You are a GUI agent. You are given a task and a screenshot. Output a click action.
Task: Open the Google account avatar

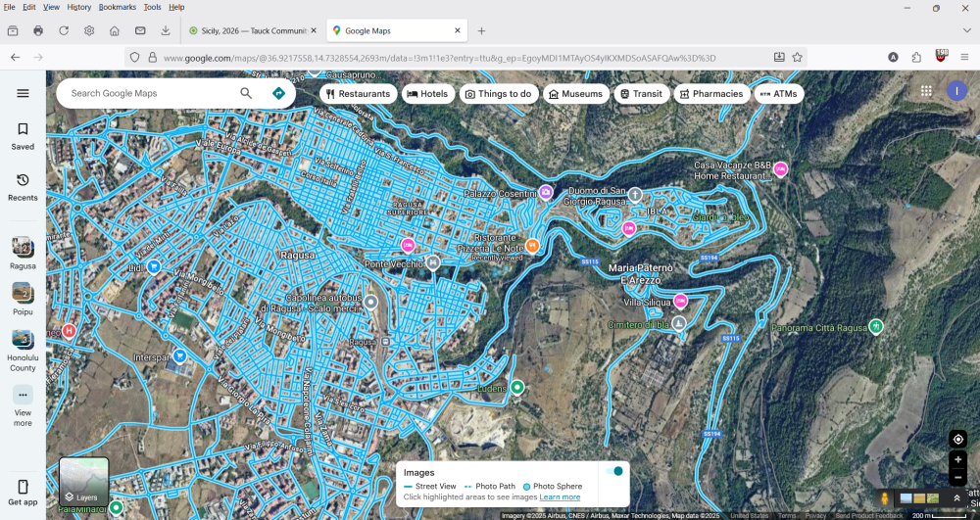pyautogui.click(x=956, y=91)
